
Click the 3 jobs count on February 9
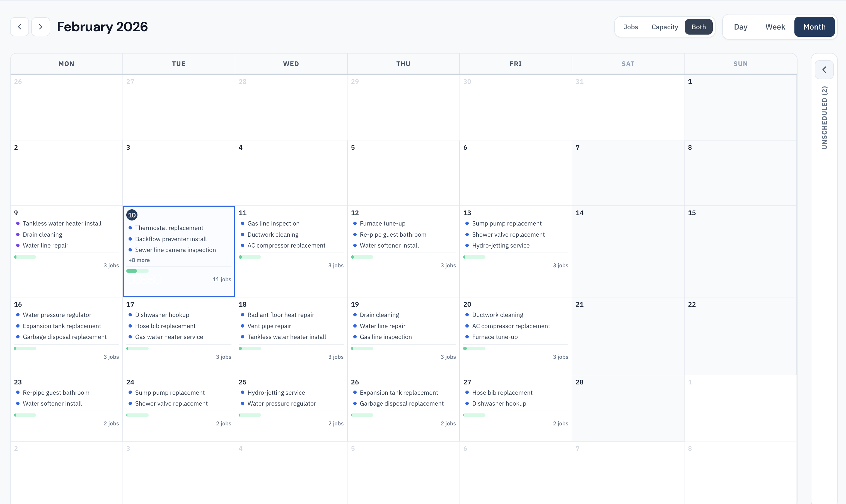point(111,265)
